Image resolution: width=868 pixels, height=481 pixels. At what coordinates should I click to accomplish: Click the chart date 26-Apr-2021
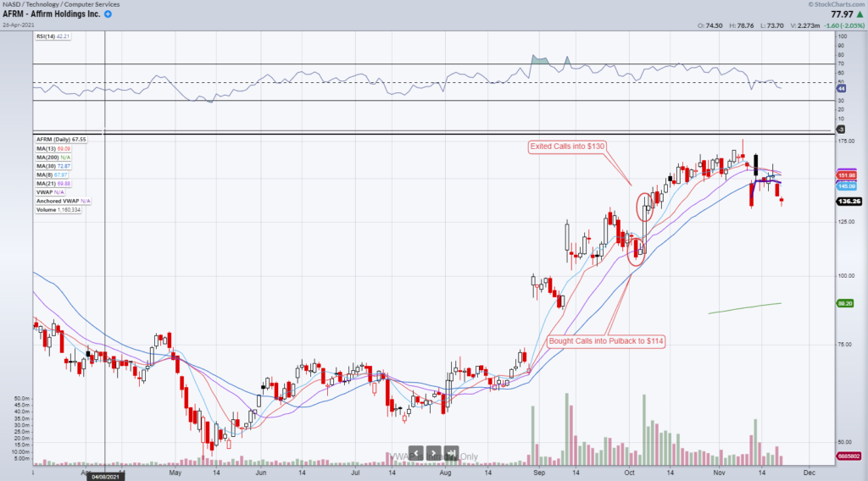point(19,25)
